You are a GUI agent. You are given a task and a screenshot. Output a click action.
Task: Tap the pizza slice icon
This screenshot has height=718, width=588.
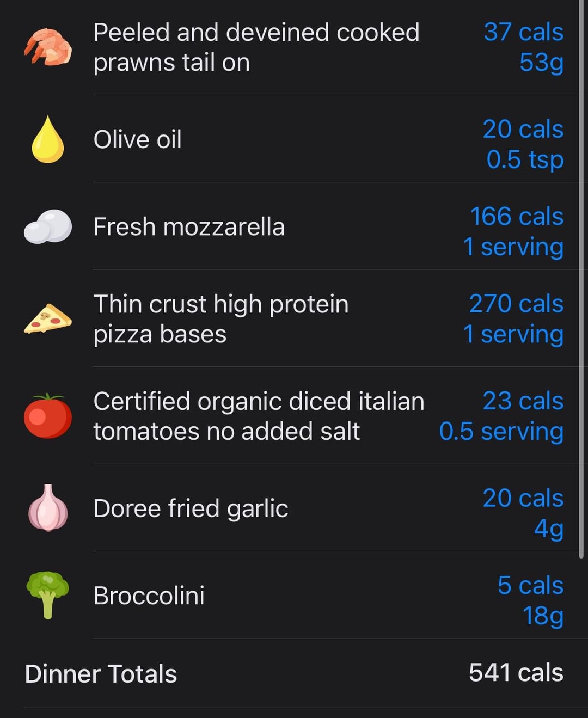48,319
